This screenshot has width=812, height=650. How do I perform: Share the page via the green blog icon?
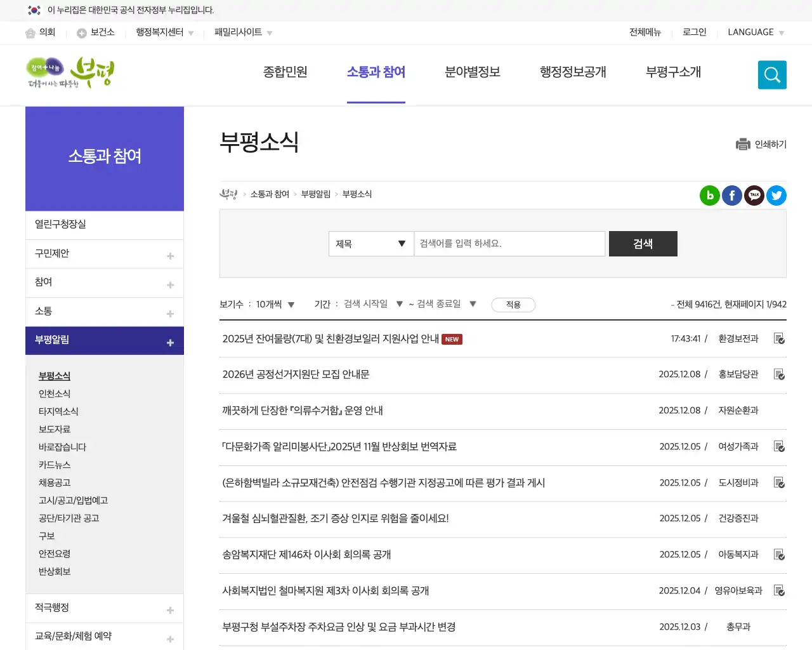pos(709,196)
